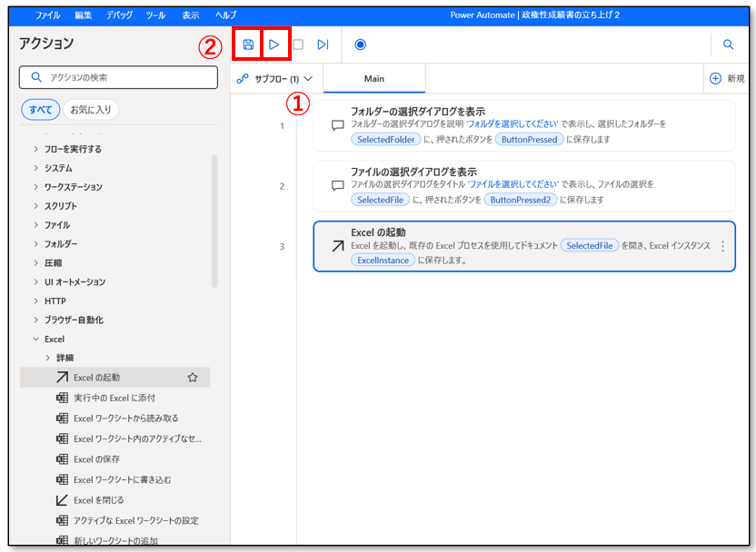The image size is (756, 552).
Task: Click the search magnifier icon in the toolbar
Action: tap(728, 44)
